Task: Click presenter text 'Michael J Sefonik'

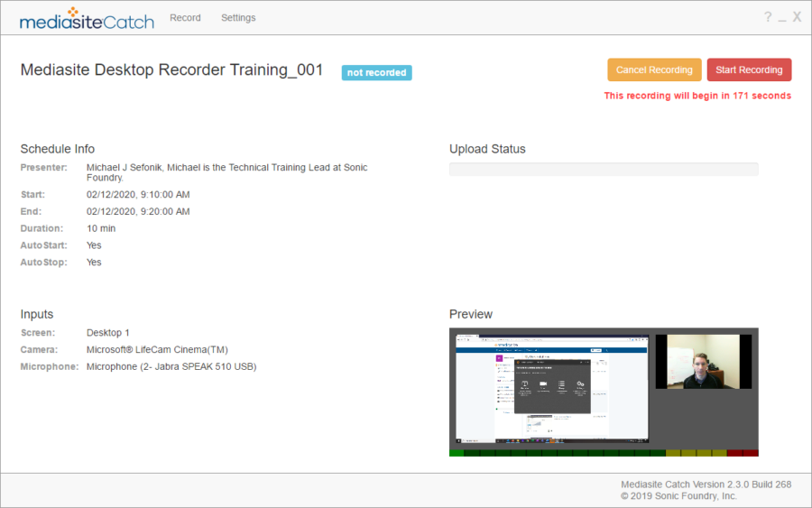Action: 124,167
